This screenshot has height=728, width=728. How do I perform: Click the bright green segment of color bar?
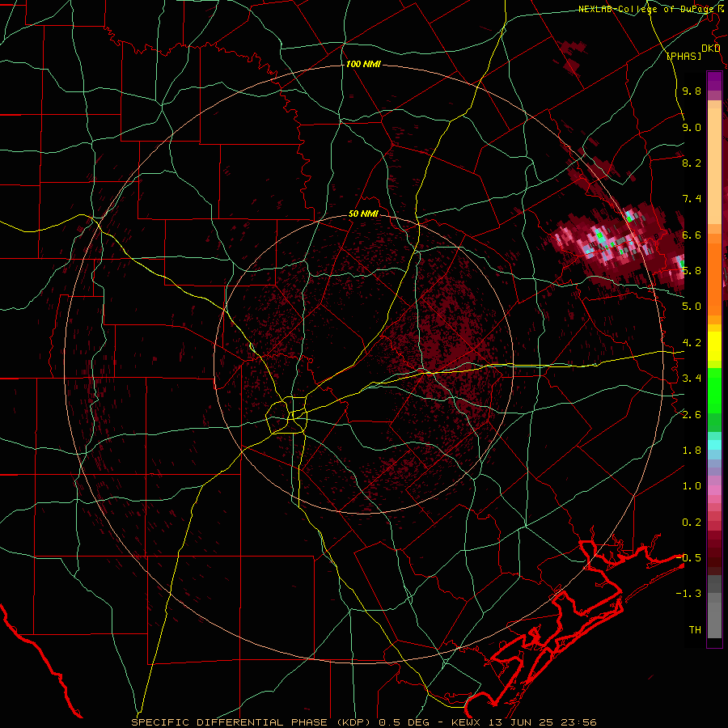(714, 390)
